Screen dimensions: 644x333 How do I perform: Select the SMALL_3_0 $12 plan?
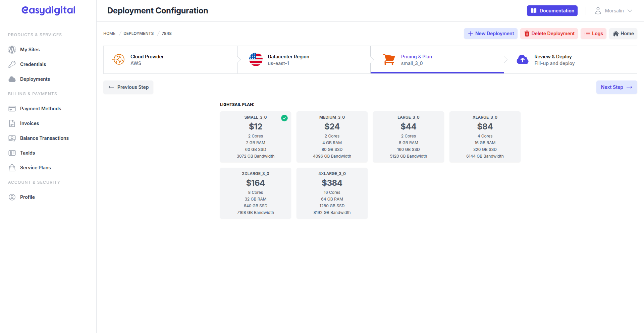pyautogui.click(x=255, y=137)
